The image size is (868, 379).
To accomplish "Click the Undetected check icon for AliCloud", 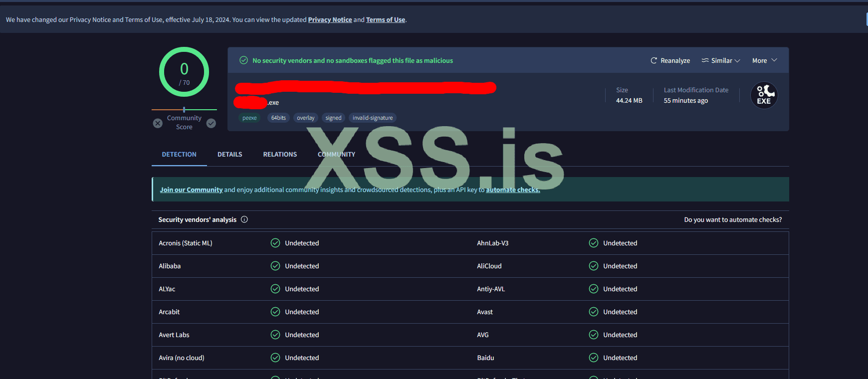I will coord(594,266).
